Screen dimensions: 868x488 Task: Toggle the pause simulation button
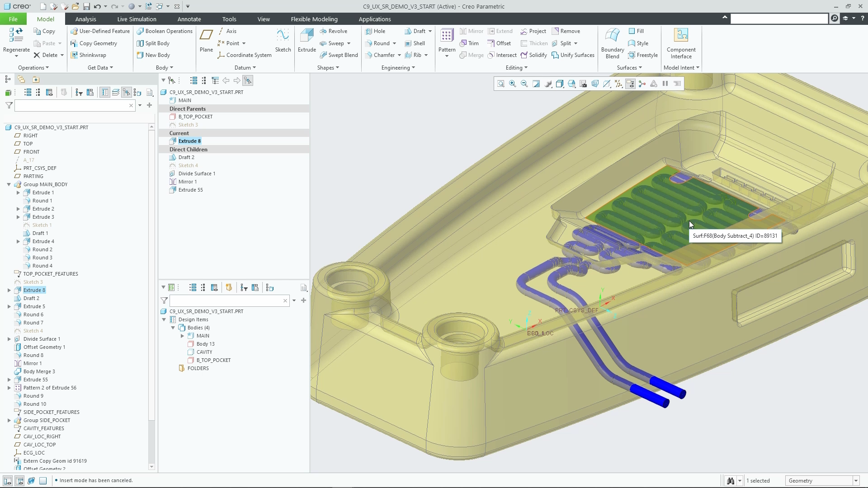point(665,84)
